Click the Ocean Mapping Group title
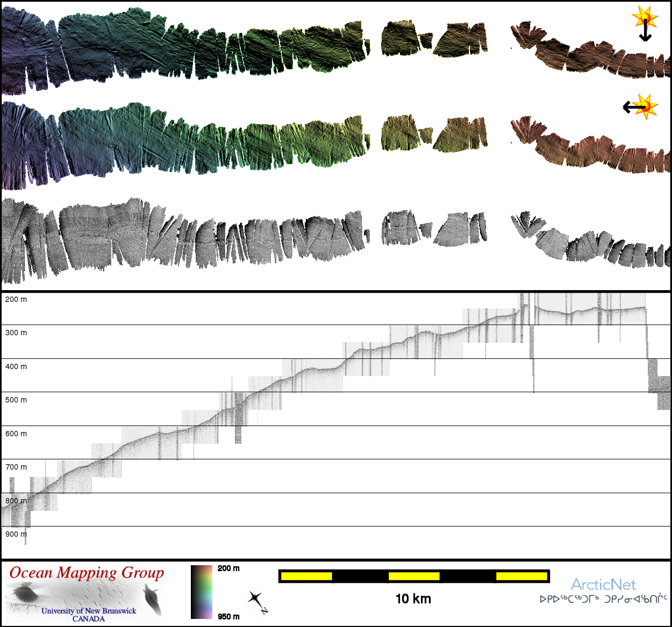 (87, 573)
